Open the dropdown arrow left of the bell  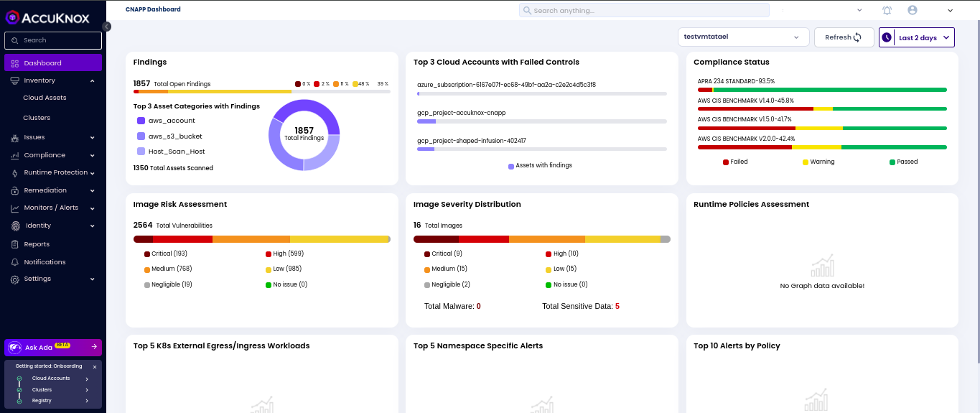859,11
